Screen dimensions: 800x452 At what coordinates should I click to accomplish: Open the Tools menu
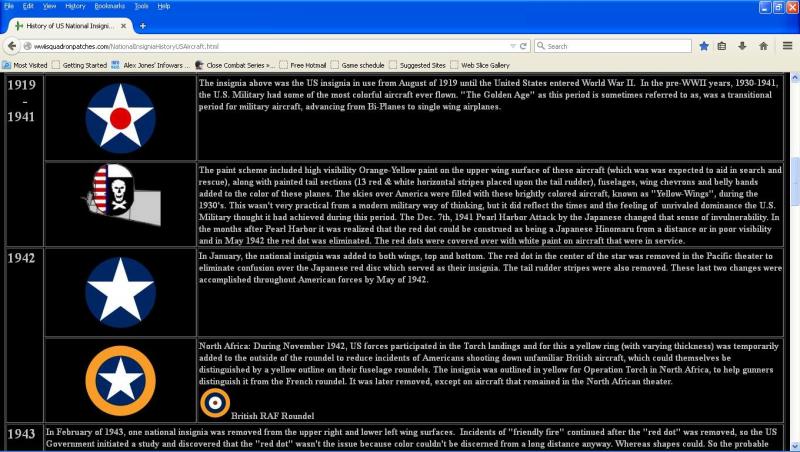click(x=141, y=6)
